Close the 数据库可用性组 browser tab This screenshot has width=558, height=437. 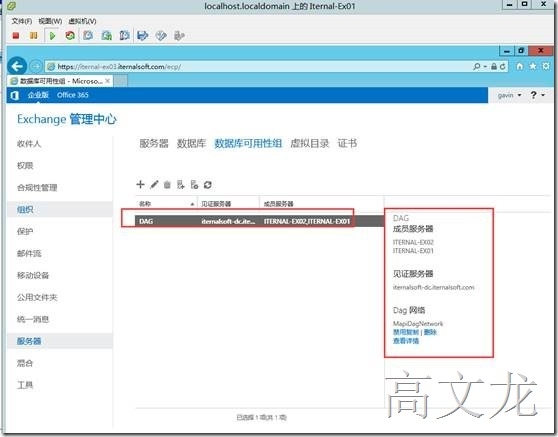pyautogui.click(x=107, y=81)
